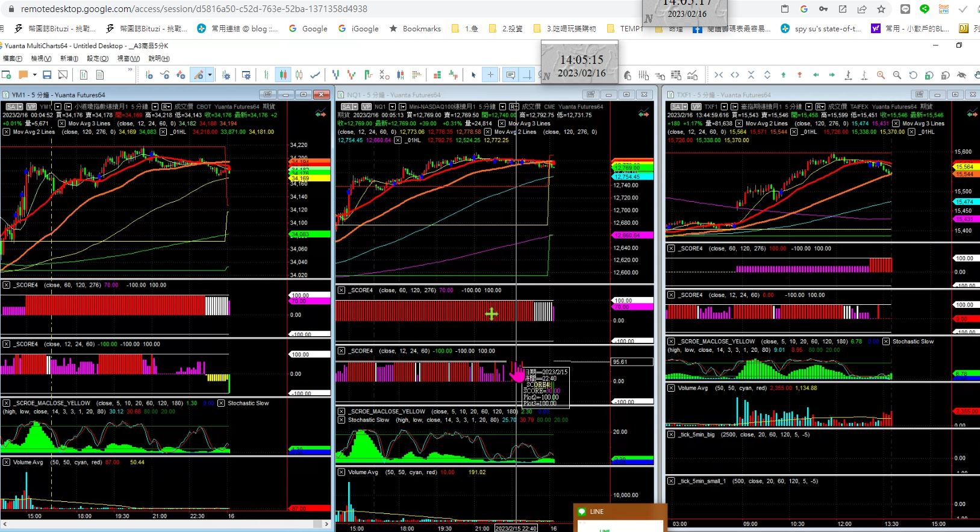Open the iGoogle bookmark link
This screenshot has height=532, width=980.
pos(358,28)
